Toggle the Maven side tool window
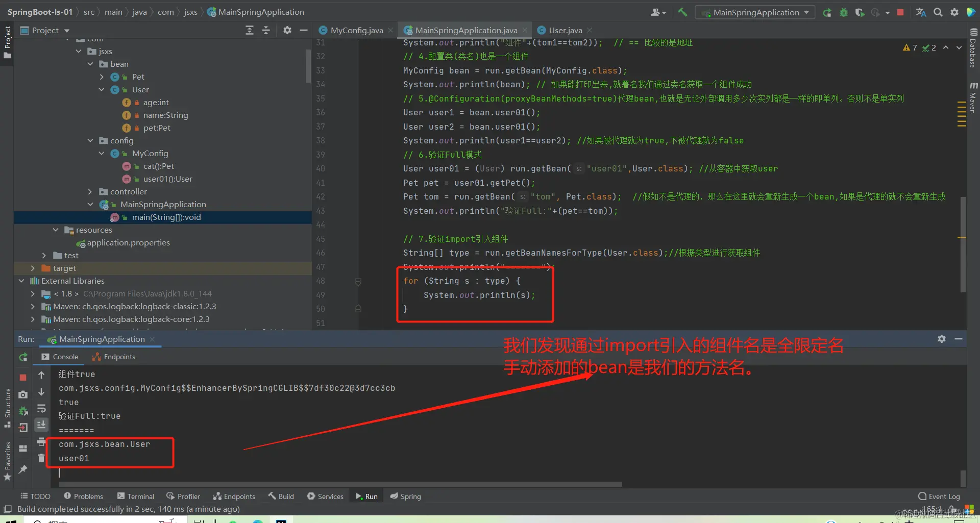 click(973, 97)
